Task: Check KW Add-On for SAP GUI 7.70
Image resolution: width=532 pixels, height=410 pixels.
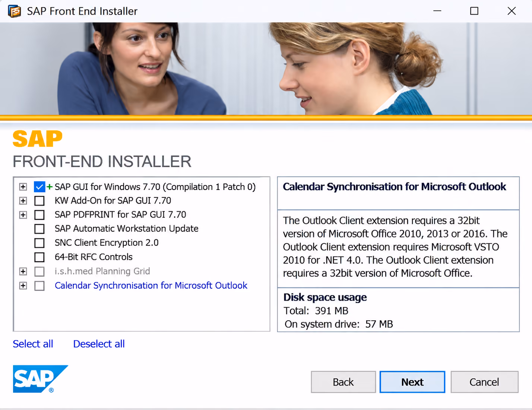Action: tap(39, 201)
